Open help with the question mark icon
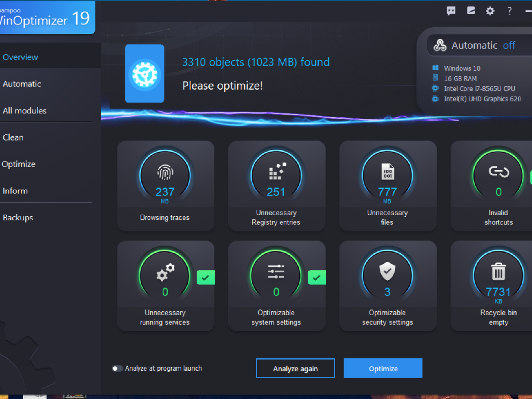 point(510,11)
